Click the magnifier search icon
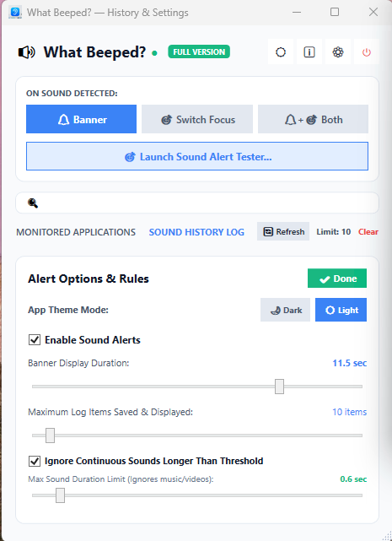 pyautogui.click(x=33, y=203)
